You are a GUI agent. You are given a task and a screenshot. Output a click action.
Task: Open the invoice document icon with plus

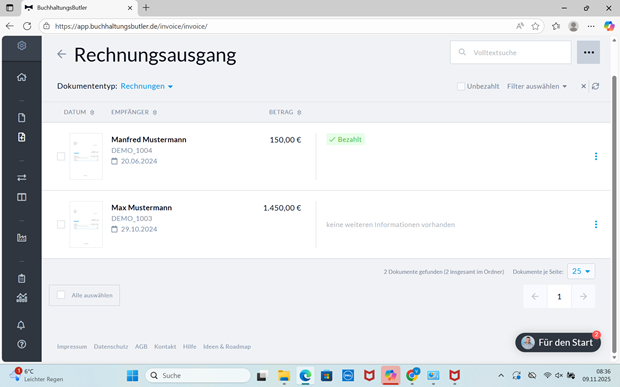pyautogui.click(x=22, y=137)
